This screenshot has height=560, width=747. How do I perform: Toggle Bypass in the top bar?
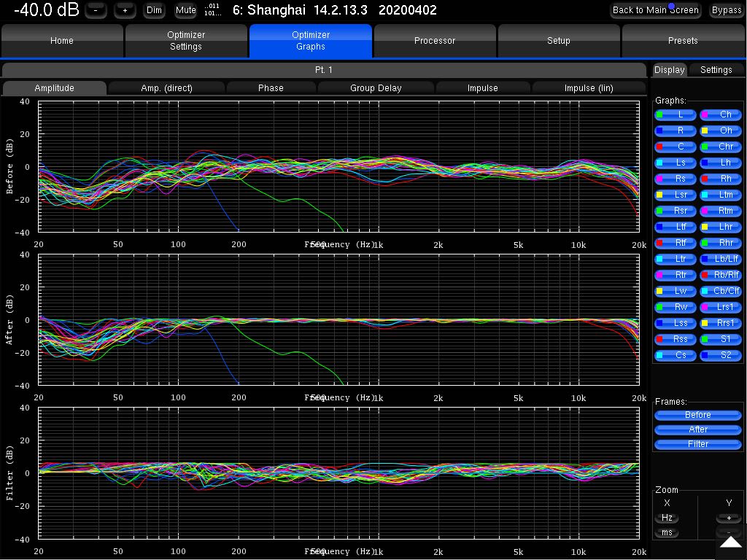[x=726, y=10]
